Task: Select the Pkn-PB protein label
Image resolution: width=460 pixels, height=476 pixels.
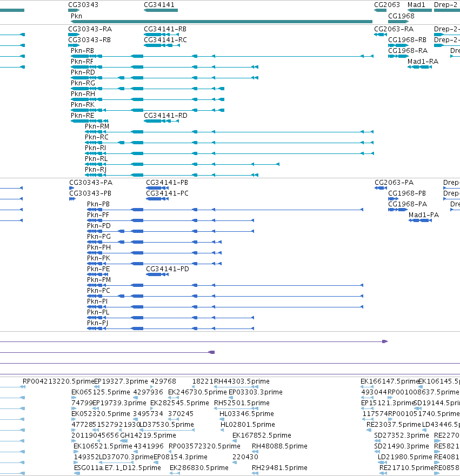Action: 98,204
